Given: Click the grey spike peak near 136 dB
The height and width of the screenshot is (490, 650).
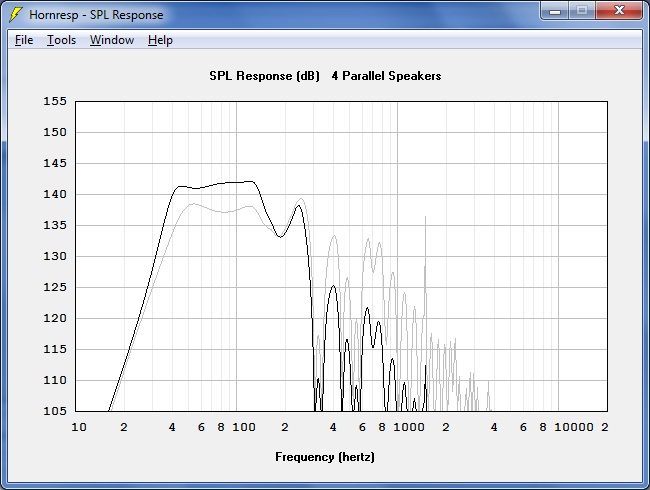Looking at the screenshot, I should pos(425,217).
